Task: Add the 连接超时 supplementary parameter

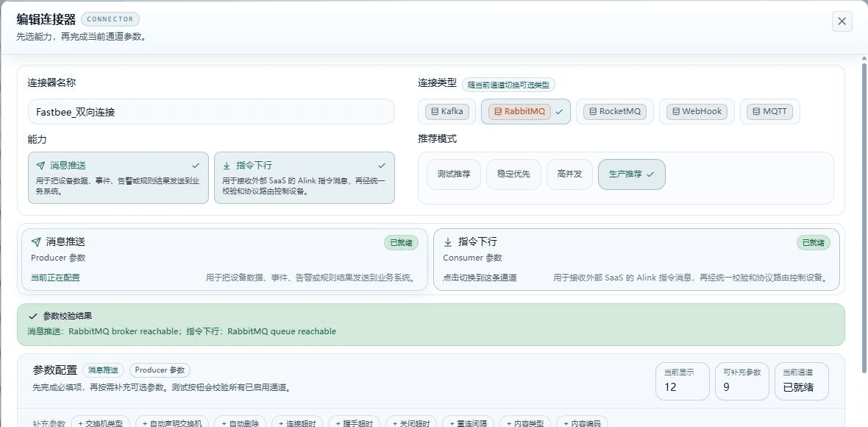Action: [298, 423]
